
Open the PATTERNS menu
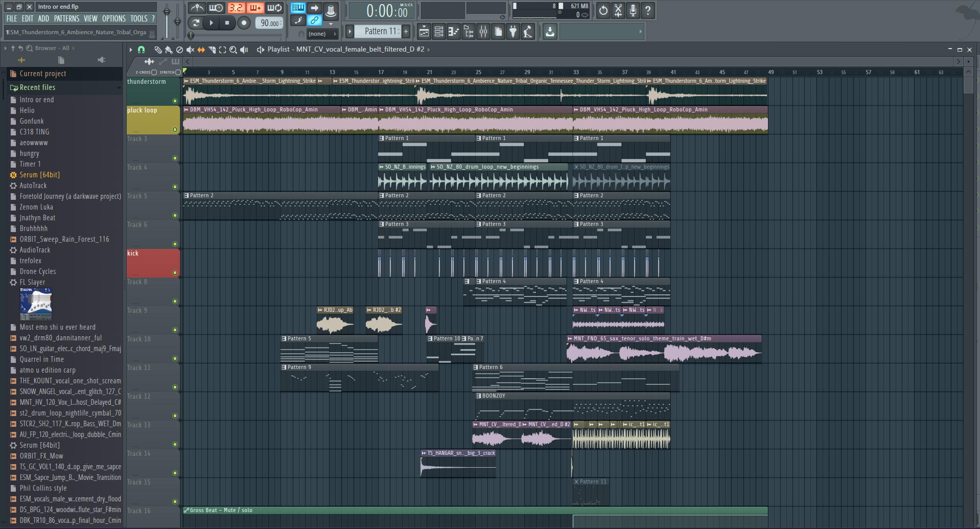click(66, 18)
